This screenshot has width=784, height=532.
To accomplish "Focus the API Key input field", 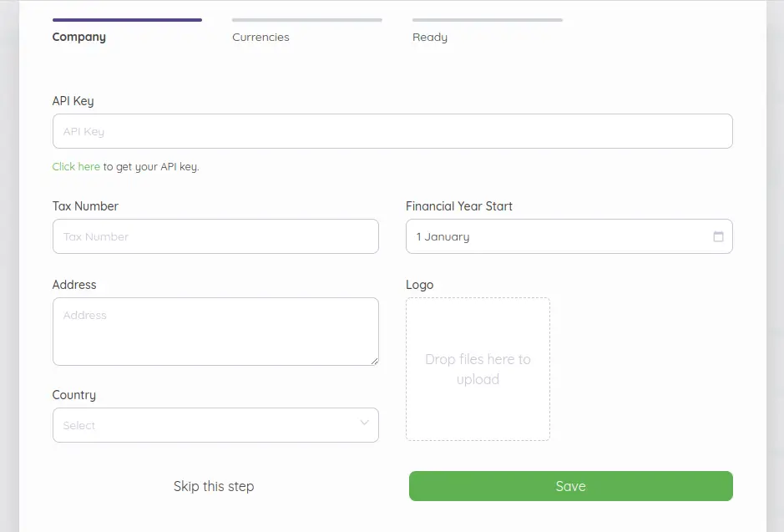I will click(x=392, y=131).
